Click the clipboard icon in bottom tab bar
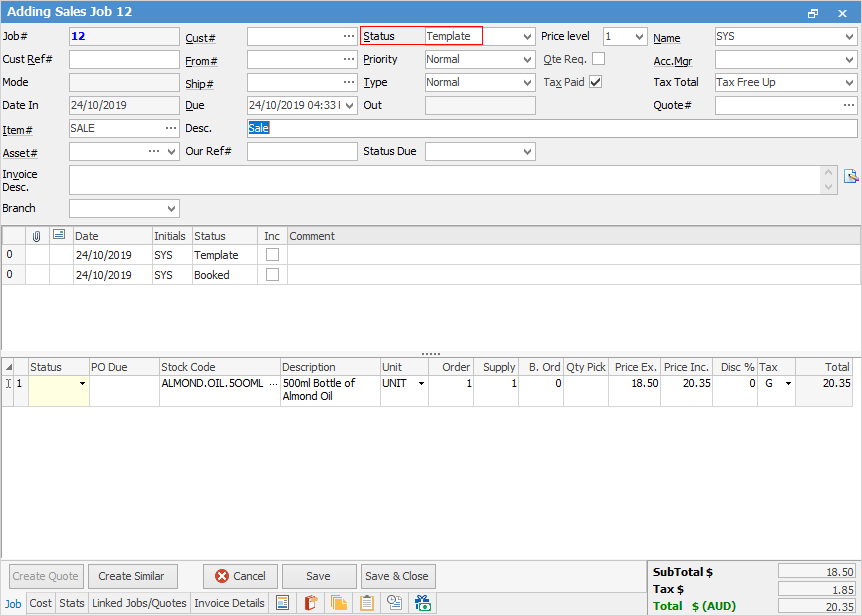862x616 pixels. tap(367, 603)
